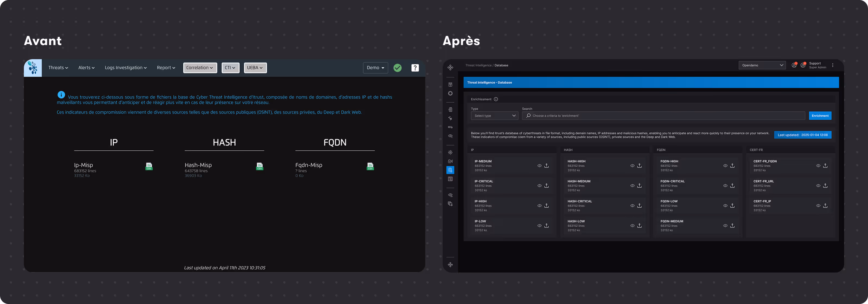Click the blue info icon before description
868x304 pixels.
click(x=61, y=95)
